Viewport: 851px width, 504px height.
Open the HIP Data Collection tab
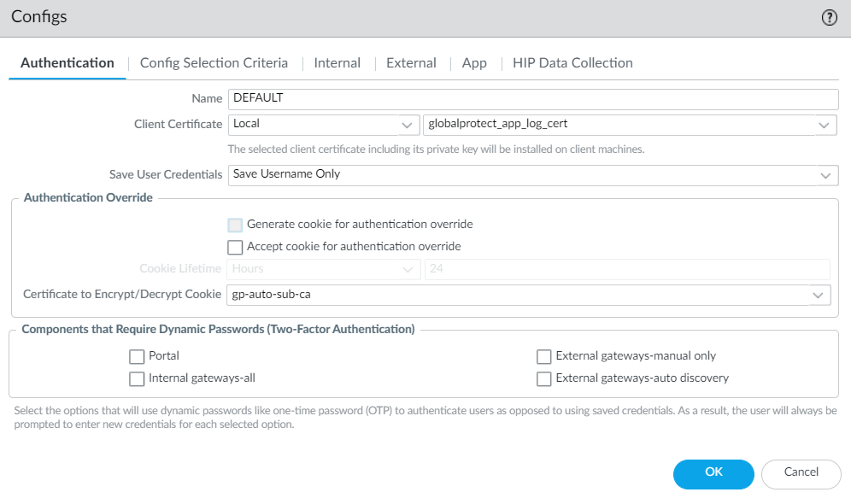(572, 63)
